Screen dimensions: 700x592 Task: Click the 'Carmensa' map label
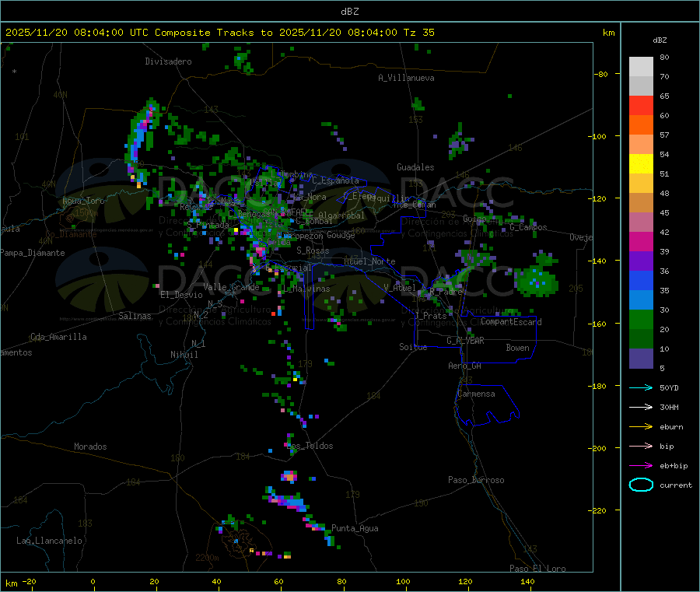476,394
